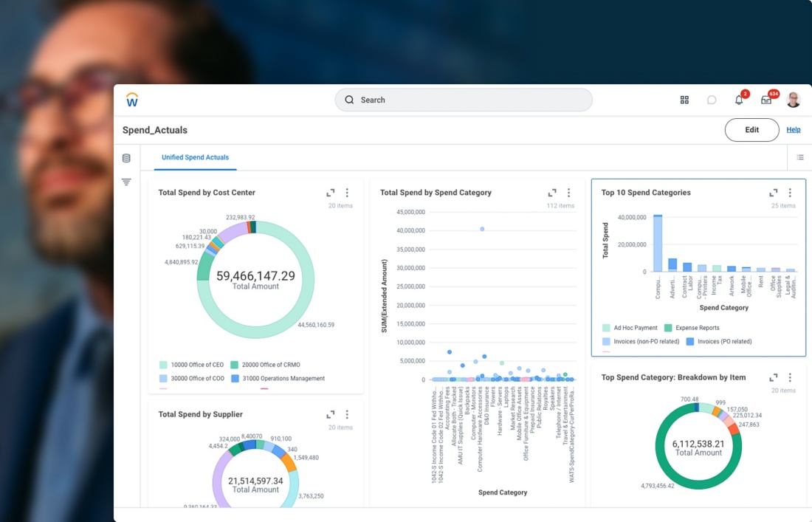The height and width of the screenshot is (522, 812).
Task: Expand the Top 10 Spend Categories chart
Action: [x=774, y=193]
